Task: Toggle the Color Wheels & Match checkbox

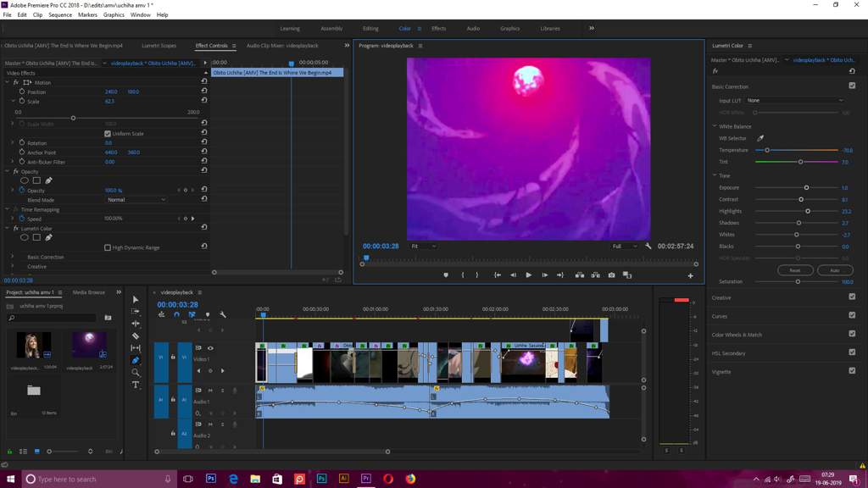Action: [852, 334]
